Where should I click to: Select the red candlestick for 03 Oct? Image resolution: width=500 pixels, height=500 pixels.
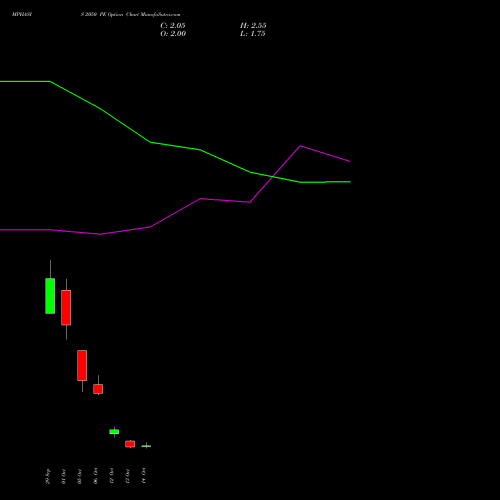(82, 365)
